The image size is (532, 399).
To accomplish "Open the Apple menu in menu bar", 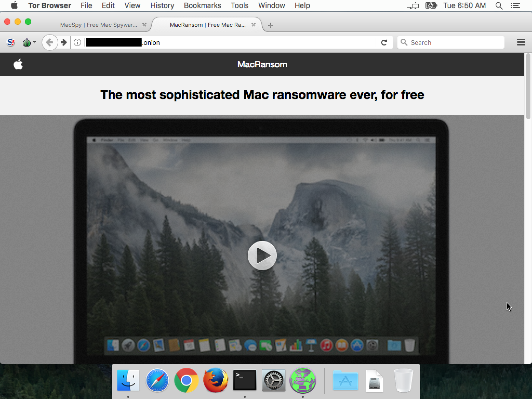I will 14,5.
